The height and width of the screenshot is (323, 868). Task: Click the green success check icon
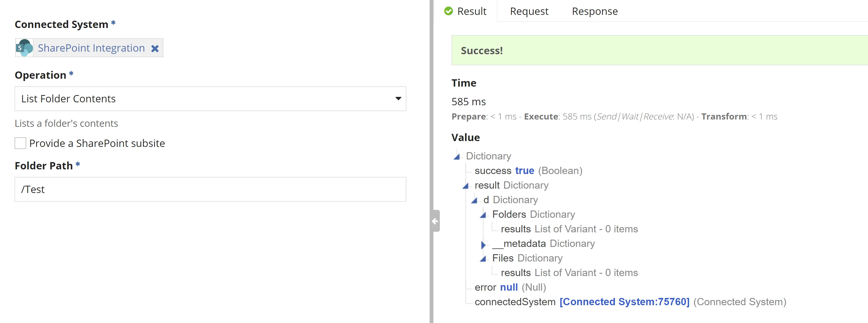coord(449,11)
